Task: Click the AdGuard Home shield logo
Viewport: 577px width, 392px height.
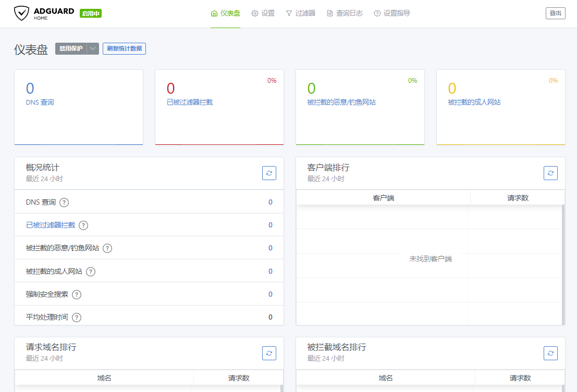Action: pos(21,13)
